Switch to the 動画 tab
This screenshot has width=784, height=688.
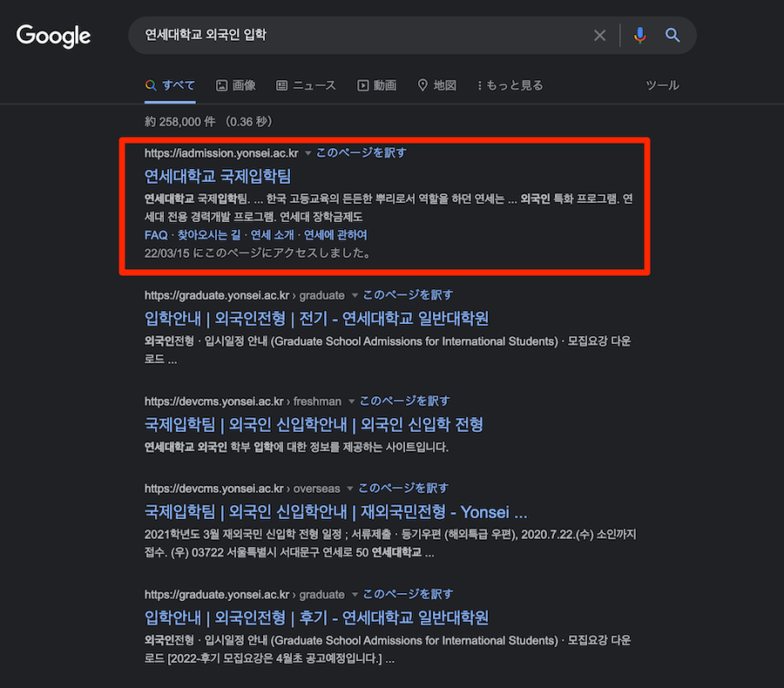(377, 85)
